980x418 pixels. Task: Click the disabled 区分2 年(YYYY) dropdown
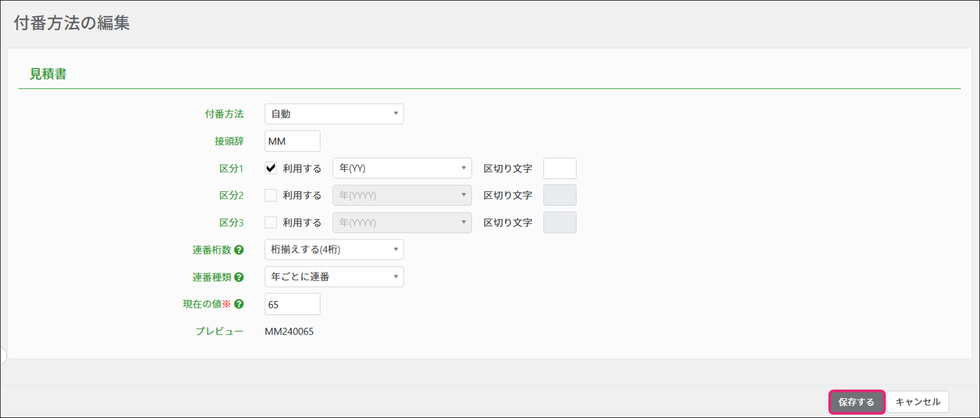(402, 195)
